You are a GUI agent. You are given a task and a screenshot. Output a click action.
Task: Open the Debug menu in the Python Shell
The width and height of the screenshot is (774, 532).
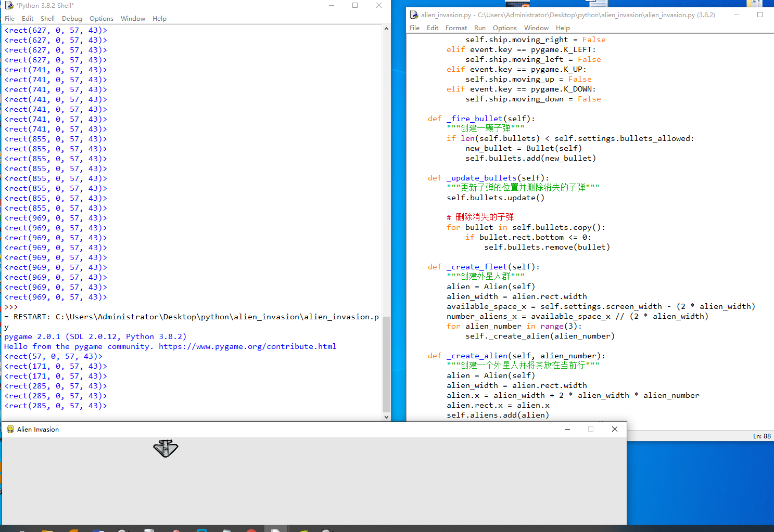(72, 18)
